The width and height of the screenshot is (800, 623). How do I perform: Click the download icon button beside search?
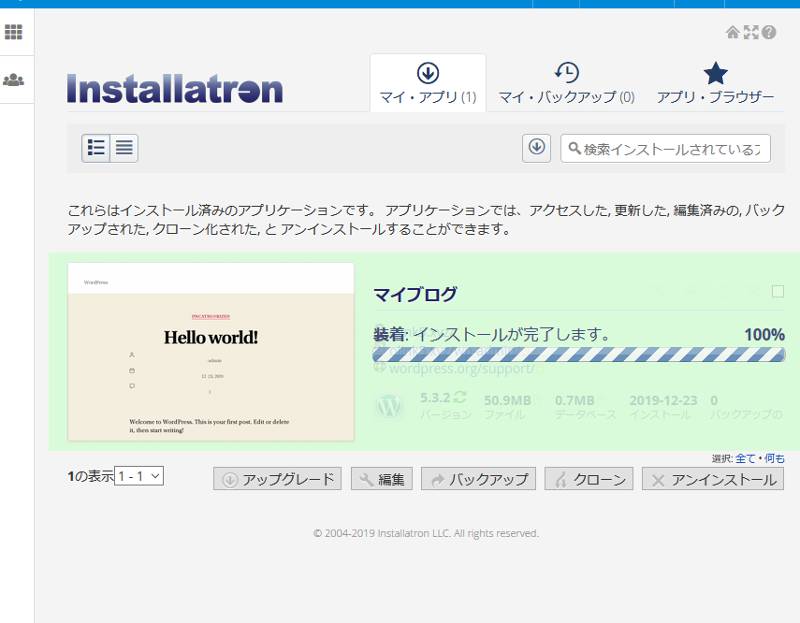(x=536, y=148)
